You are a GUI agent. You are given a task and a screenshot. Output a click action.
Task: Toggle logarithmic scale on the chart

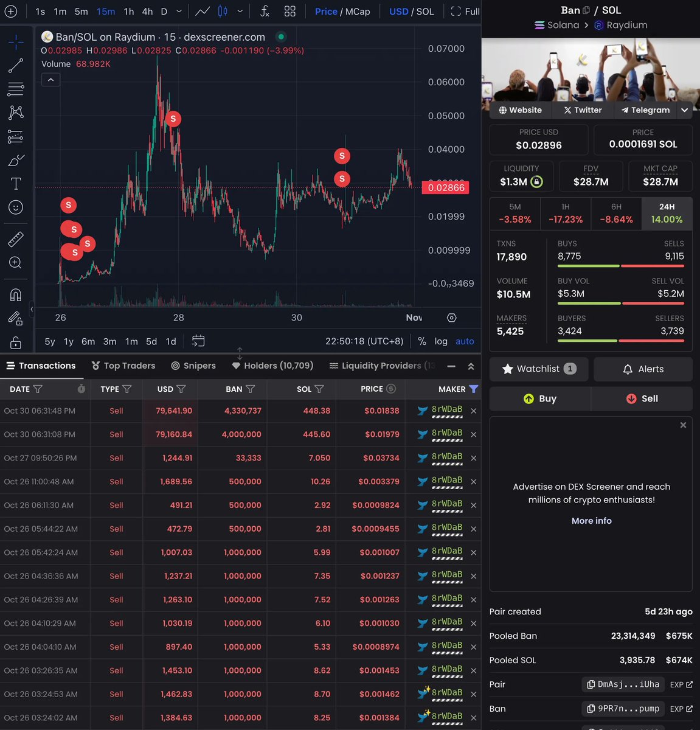pos(441,341)
